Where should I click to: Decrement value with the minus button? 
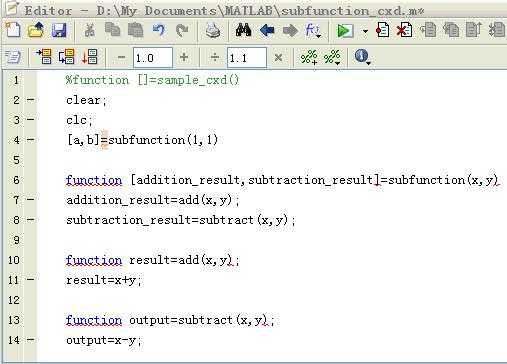(122, 57)
